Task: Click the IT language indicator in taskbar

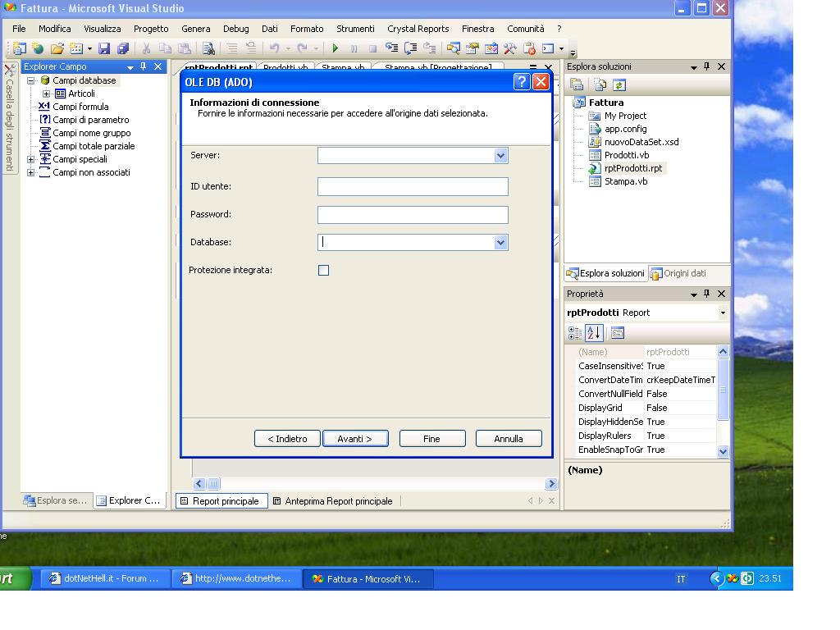Action: tap(680, 579)
